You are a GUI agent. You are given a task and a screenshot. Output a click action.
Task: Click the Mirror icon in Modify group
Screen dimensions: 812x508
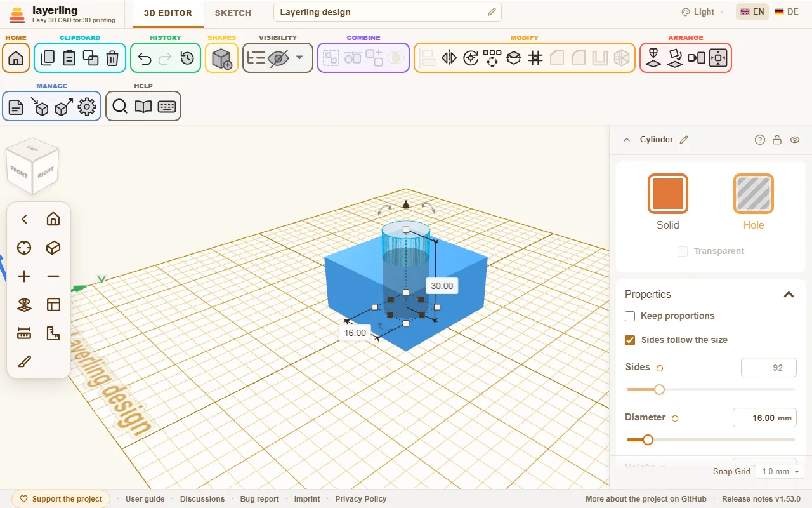click(449, 58)
